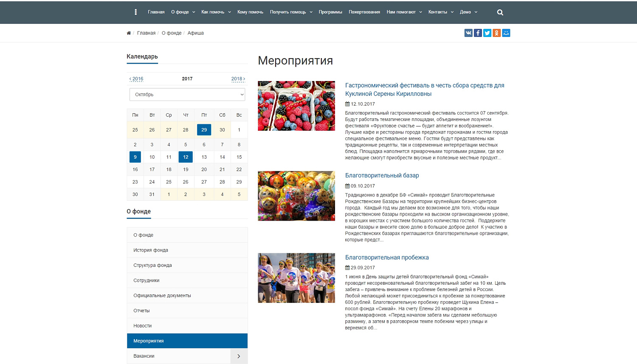Share via Odnoklassniki icon

(496, 33)
